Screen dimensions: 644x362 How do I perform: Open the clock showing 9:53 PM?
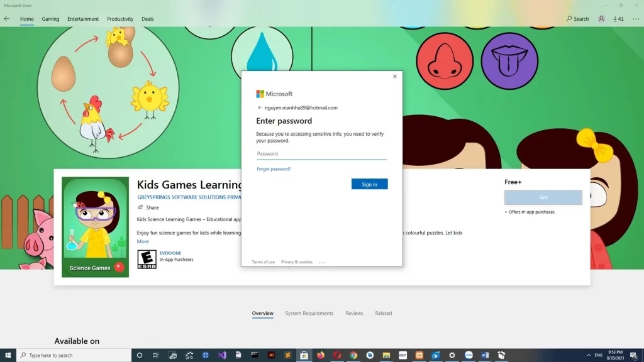[615, 355]
